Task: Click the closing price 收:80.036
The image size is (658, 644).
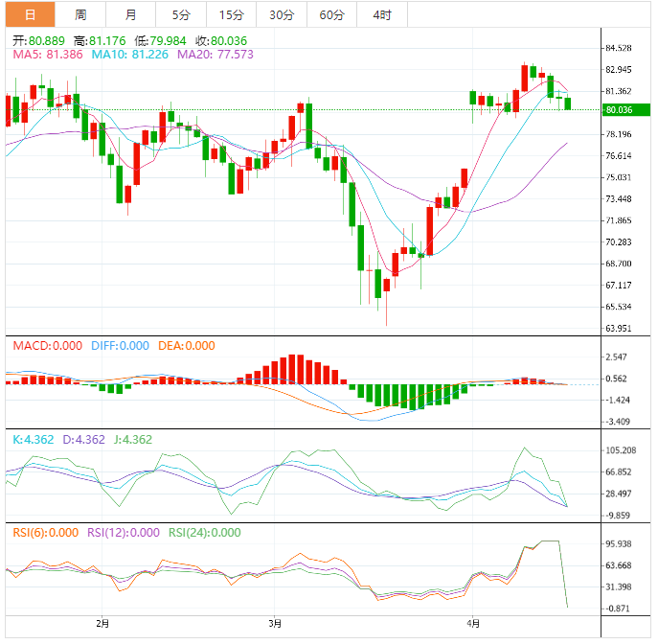Action: (x=221, y=41)
